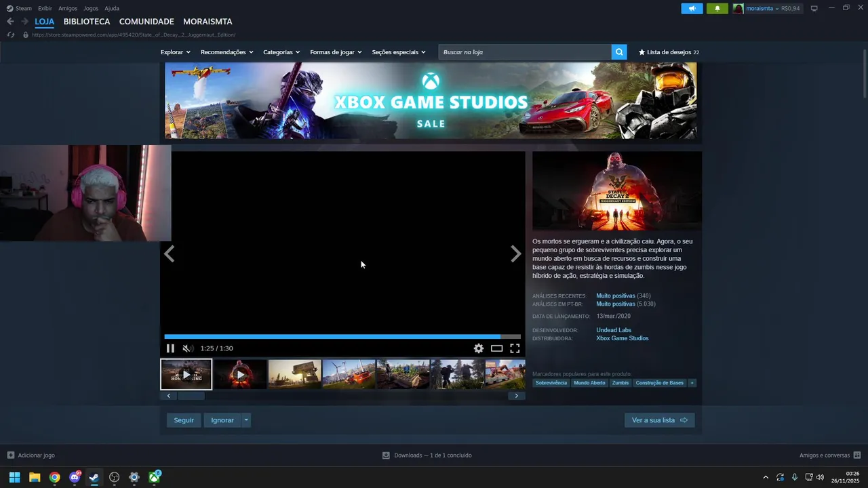Viewport: 868px width, 488px height.
Task: Select the second trailer thumbnail
Action: (240, 374)
